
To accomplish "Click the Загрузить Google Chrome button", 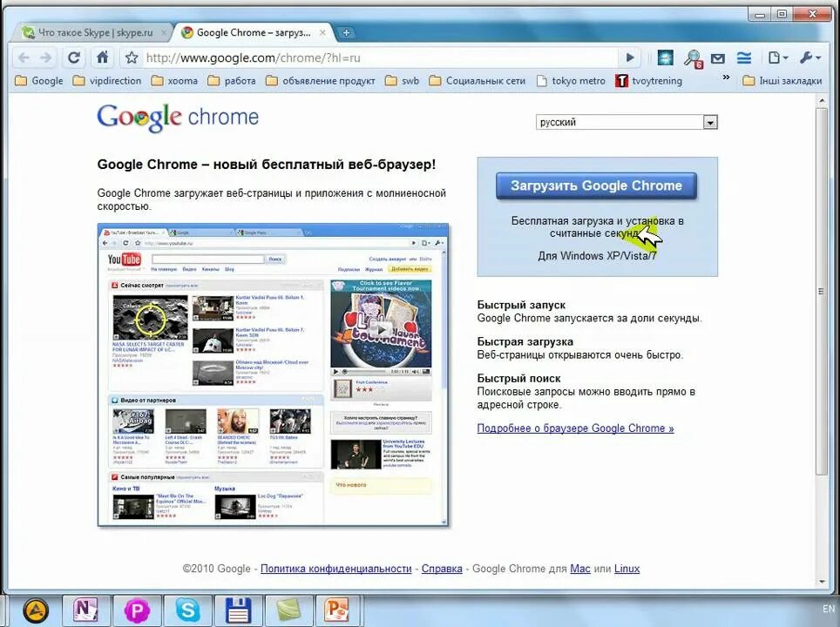I will click(596, 185).
